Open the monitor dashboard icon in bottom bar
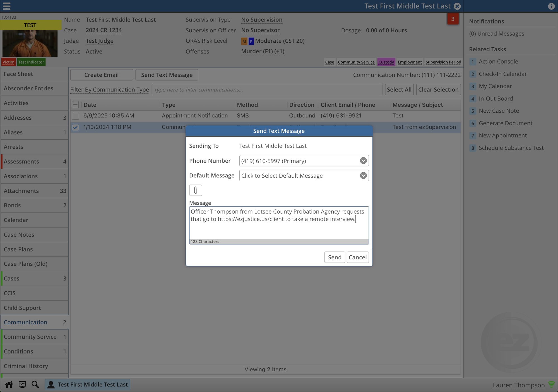Image resolution: width=558 pixels, height=392 pixels. point(22,385)
